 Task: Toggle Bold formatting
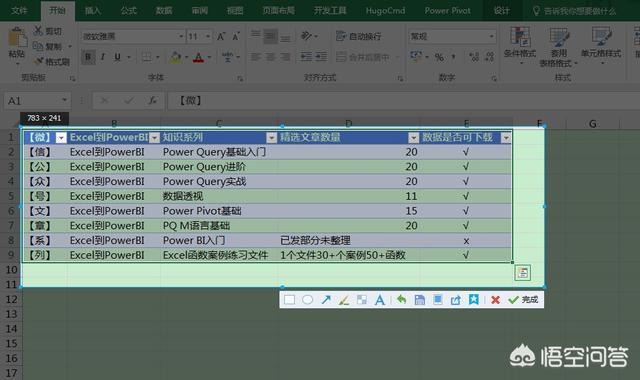(88, 57)
